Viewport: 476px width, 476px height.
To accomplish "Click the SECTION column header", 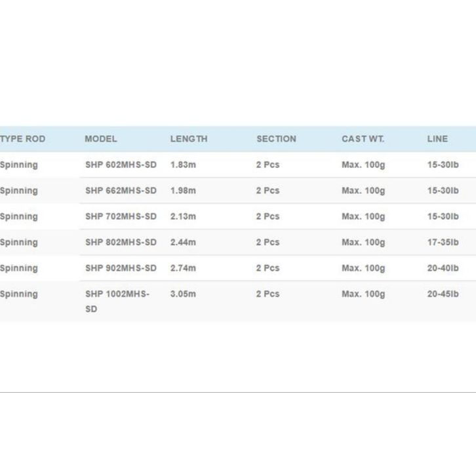I will 276,139.
